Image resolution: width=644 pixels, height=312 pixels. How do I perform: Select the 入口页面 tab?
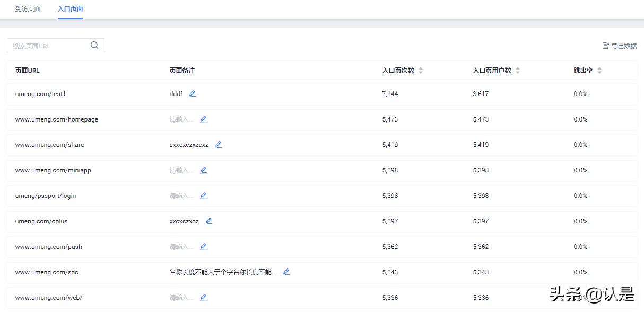[x=70, y=8]
